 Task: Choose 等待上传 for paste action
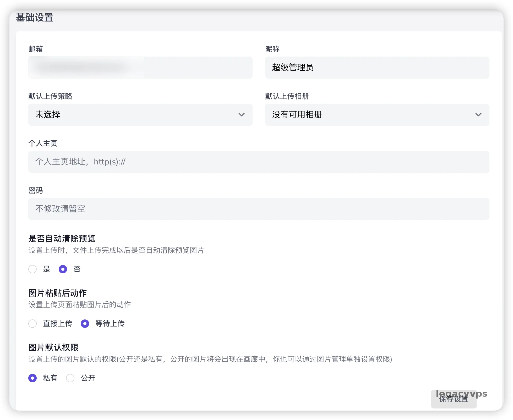pos(85,324)
